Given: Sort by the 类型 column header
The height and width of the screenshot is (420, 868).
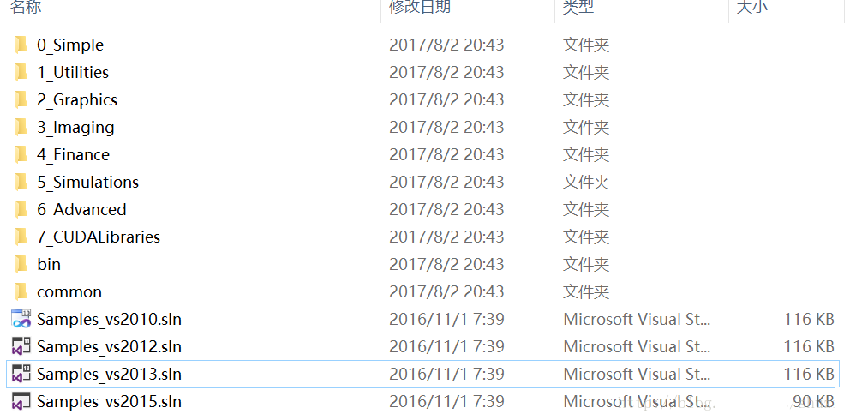Looking at the screenshot, I should [x=578, y=7].
